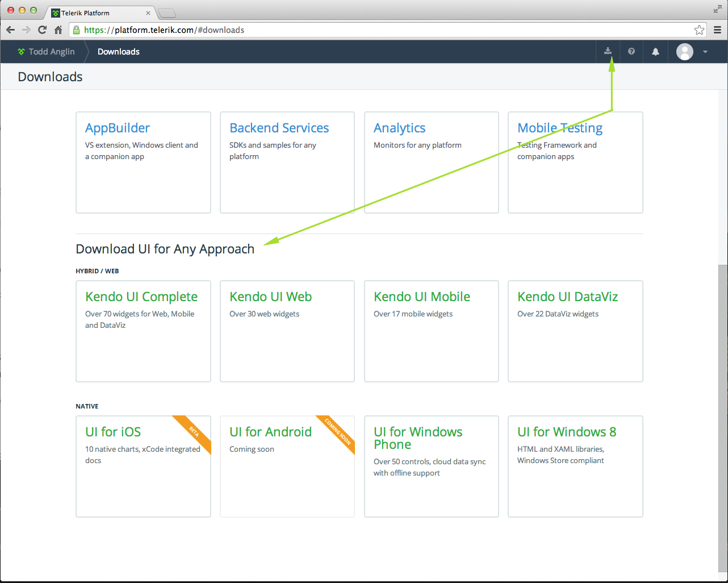The height and width of the screenshot is (583, 728).
Task: Expand the user account dropdown arrow
Action: [x=705, y=52]
